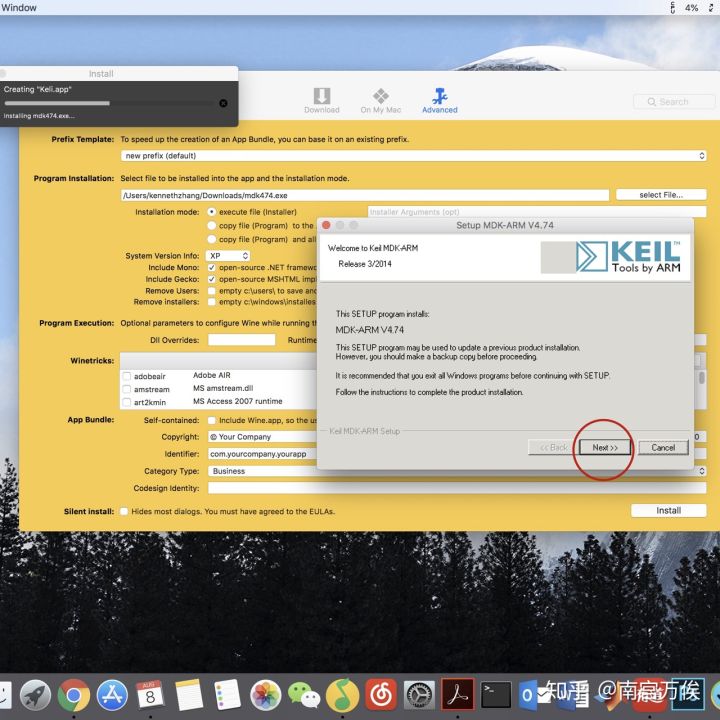Open Calendar in the Dock

tap(150, 695)
